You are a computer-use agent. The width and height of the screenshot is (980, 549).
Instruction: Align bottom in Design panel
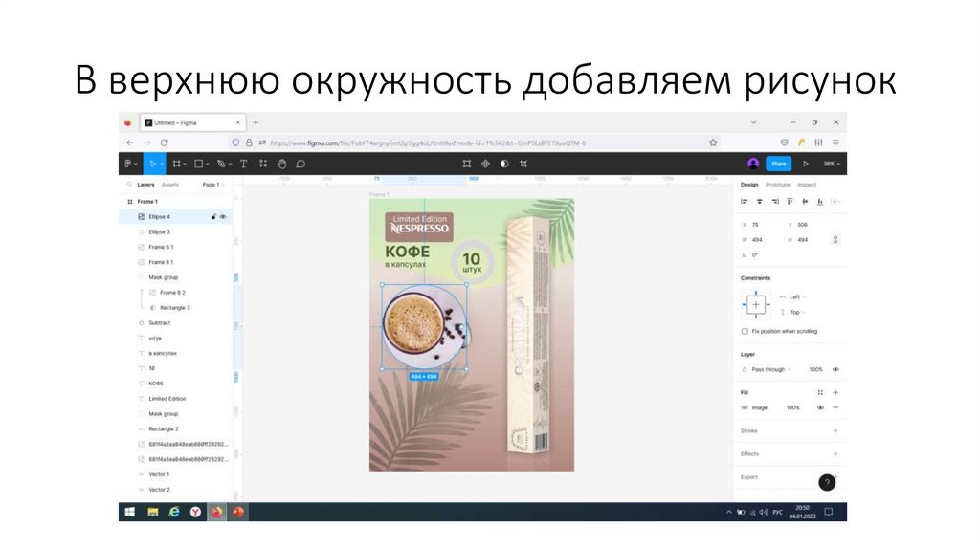pyautogui.click(x=820, y=201)
